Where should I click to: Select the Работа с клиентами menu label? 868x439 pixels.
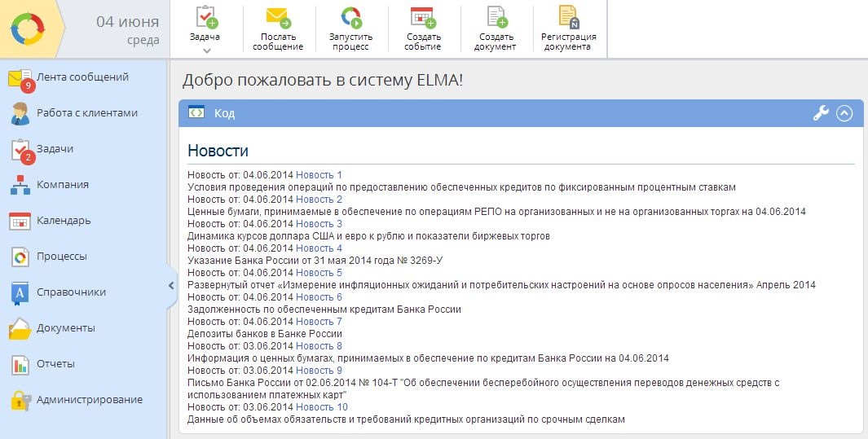(x=87, y=112)
